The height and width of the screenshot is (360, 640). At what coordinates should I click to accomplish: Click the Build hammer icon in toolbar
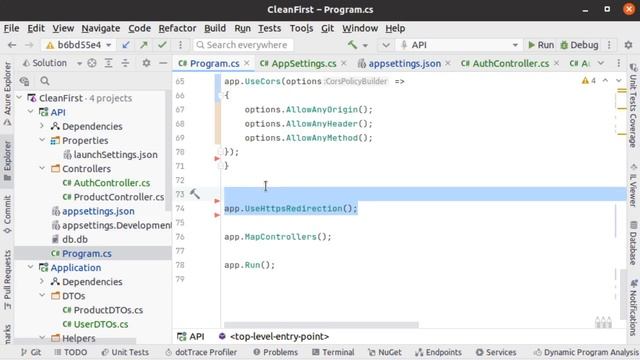[x=353, y=45]
